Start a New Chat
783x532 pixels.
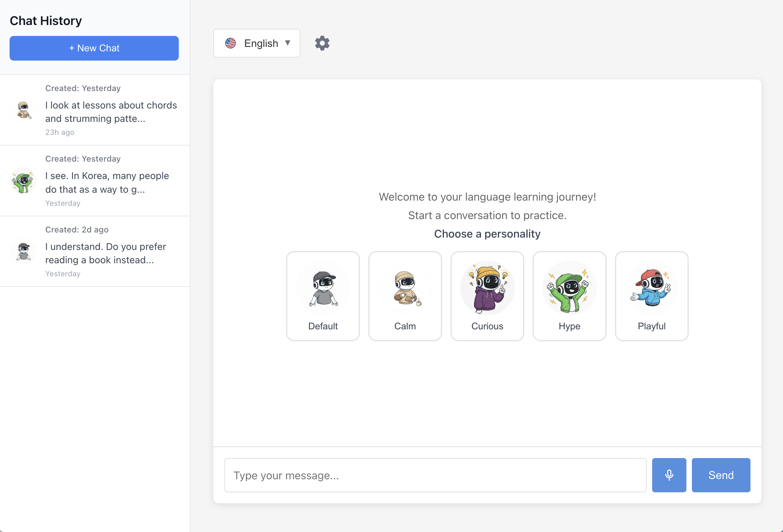pyautogui.click(x=94, y=48)
